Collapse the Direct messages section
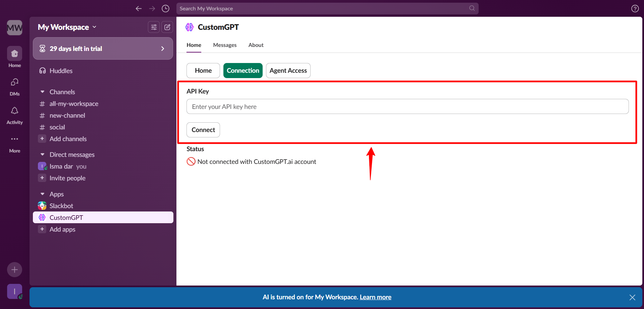This screenshot has height=309, width=644. [x=42, y=154]
